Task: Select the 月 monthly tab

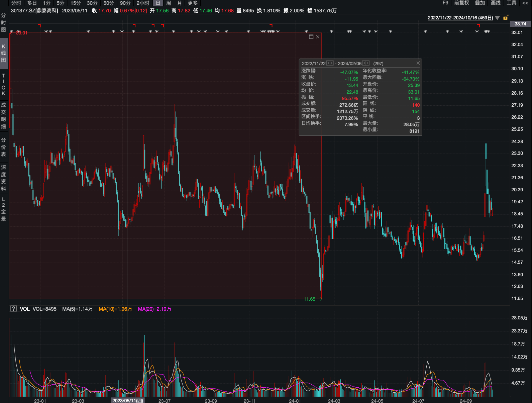Action: (x=180, y=3)
